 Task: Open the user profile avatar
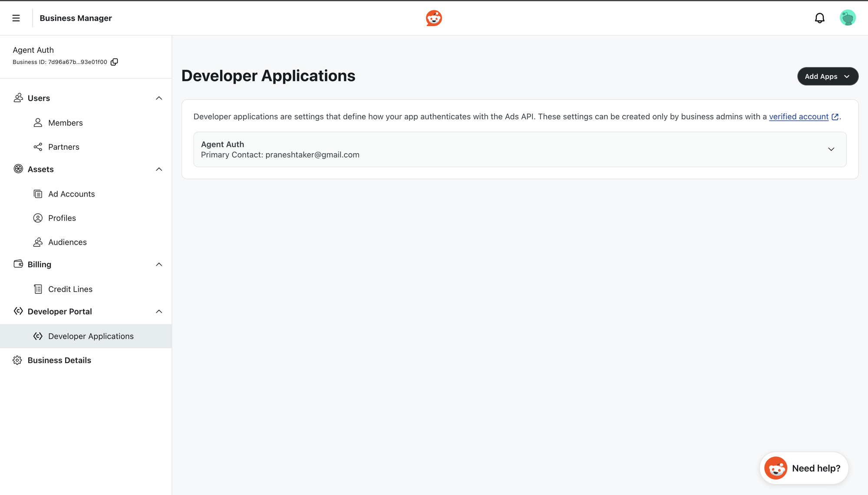coord(848,18)
